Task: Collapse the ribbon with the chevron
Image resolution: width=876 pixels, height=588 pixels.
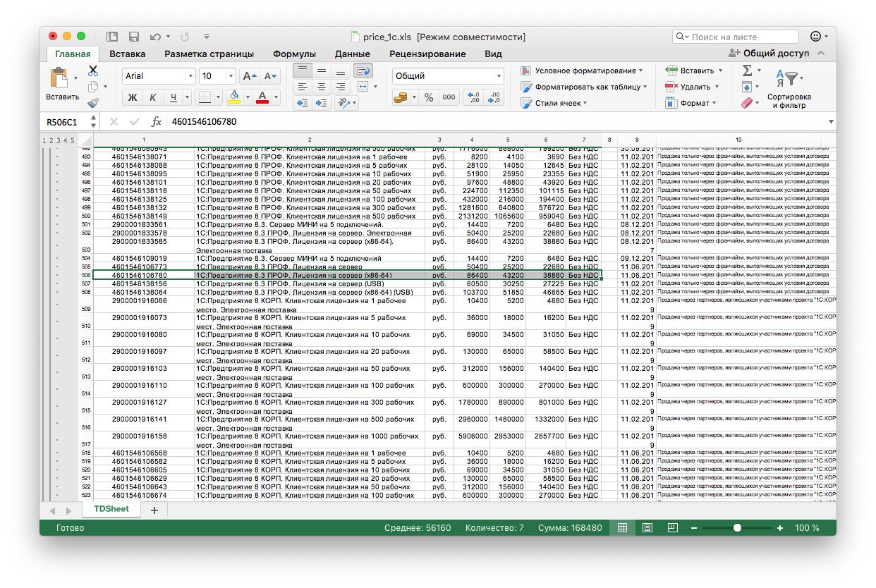Action: click(x=822, y=54)
